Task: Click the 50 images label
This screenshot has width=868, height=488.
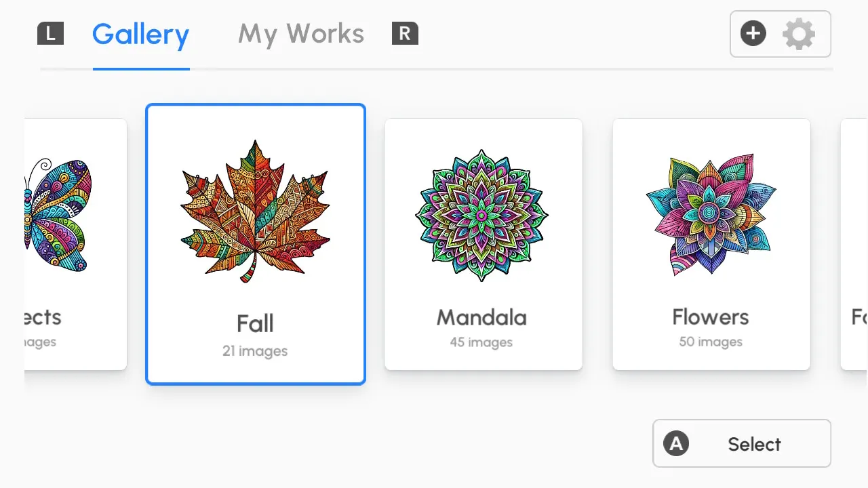Action: (711, 342)
